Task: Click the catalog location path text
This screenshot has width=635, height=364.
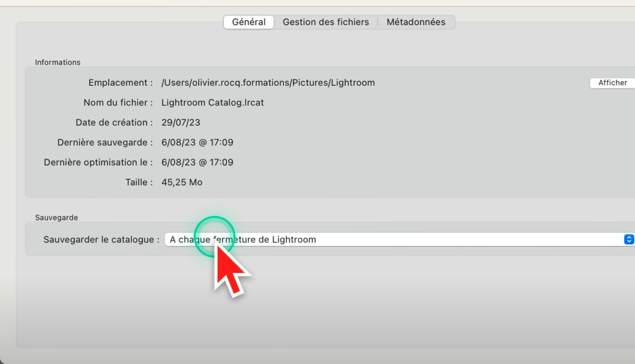Action: [268, 83]
